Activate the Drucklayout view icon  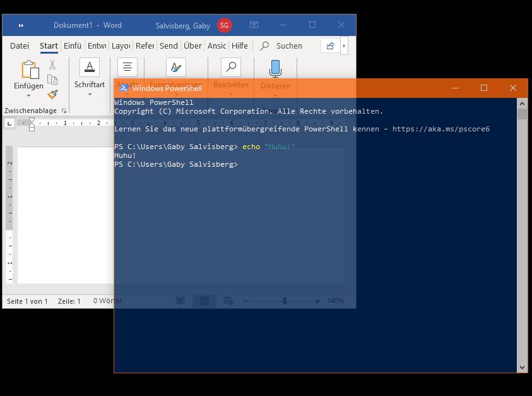(x=204, y=301)
